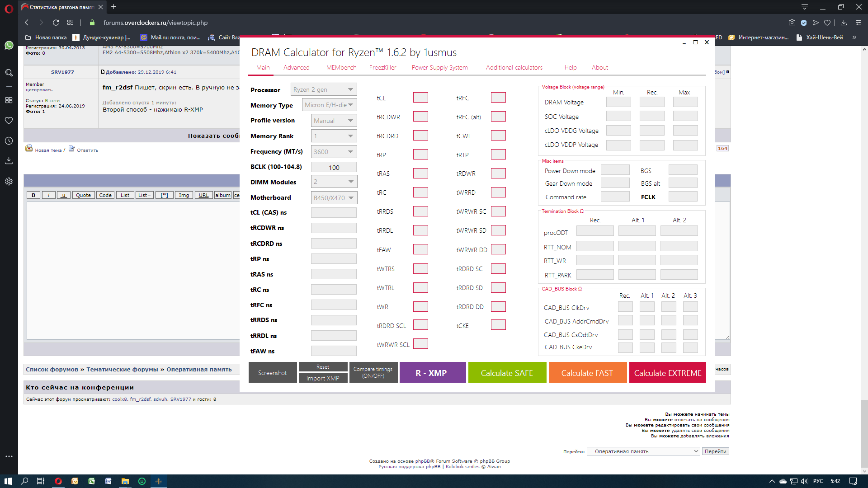
Task: Click the BCLK value input field
Action: [x=334, y=167]
